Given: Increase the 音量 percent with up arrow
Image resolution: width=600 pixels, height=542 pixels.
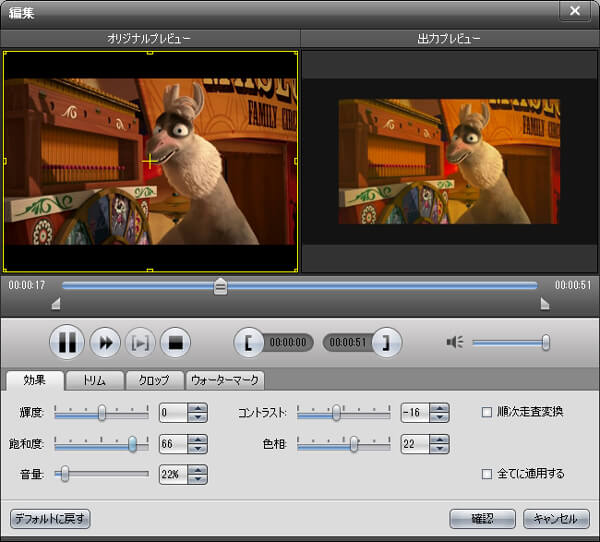Looking at the screenshot, I should click(197, 470).
